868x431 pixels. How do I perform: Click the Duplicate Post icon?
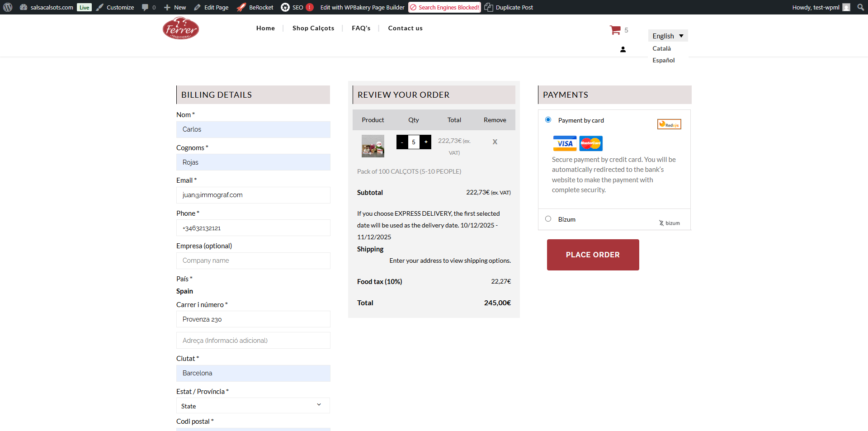point(489,7)
